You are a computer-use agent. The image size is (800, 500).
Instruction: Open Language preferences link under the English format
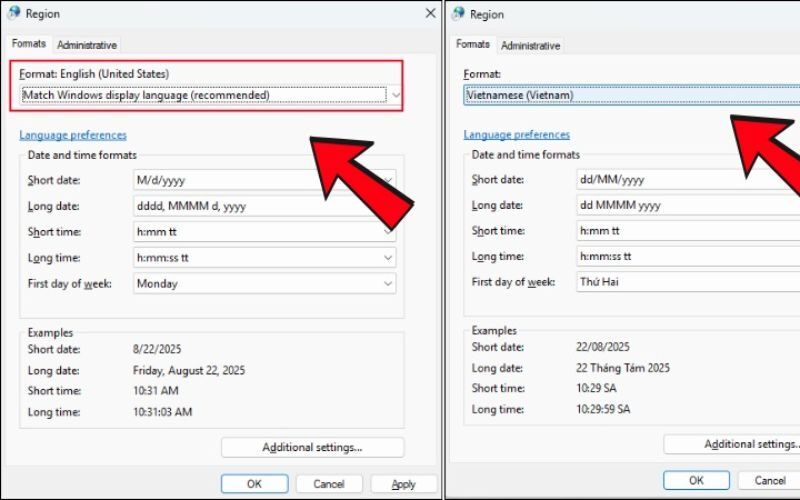tap(73, 135)
